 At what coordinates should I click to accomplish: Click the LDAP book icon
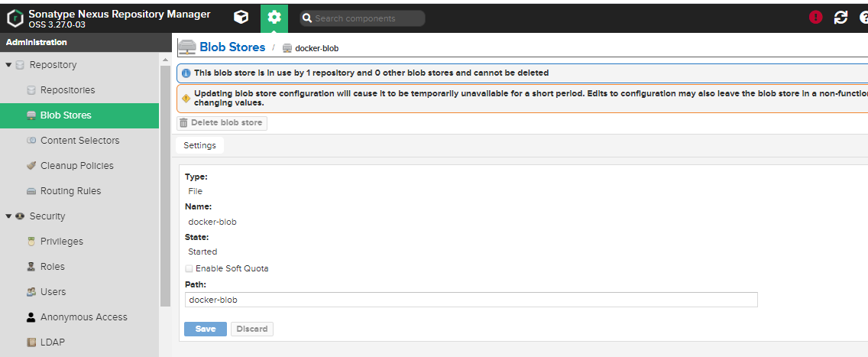pyautogui.click(x=31, y=342)
